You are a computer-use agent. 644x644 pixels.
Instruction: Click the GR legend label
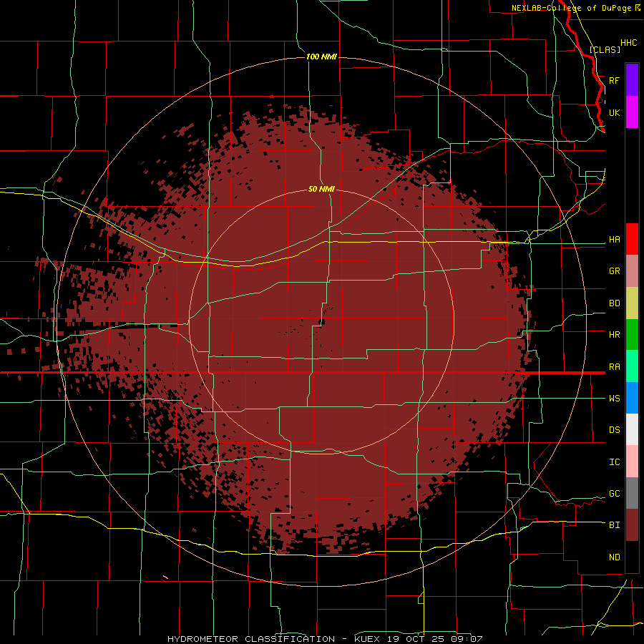614,271
